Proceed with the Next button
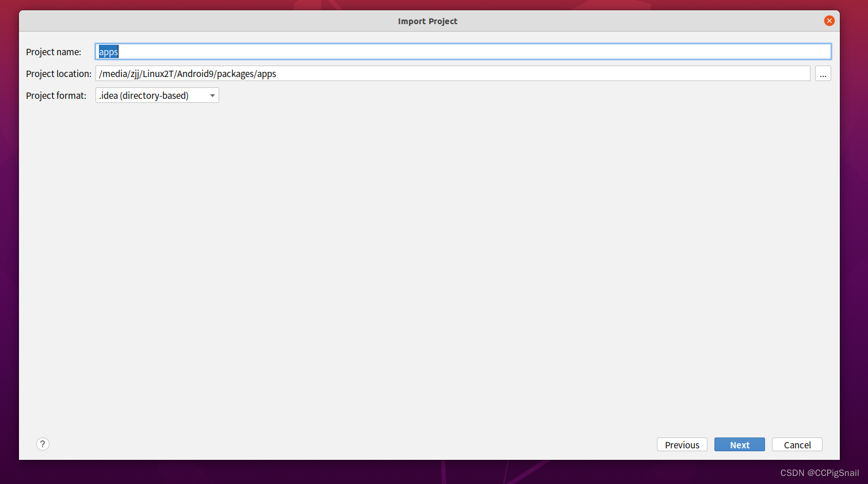 (740, 445)
